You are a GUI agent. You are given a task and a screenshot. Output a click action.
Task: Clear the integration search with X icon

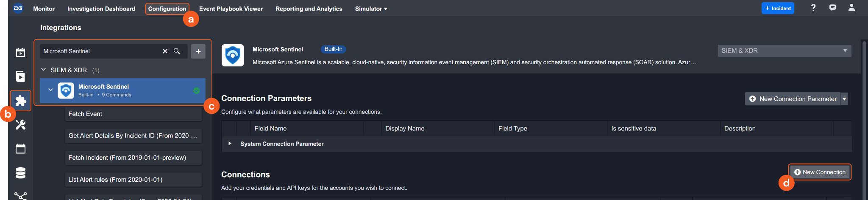point(165,51)
